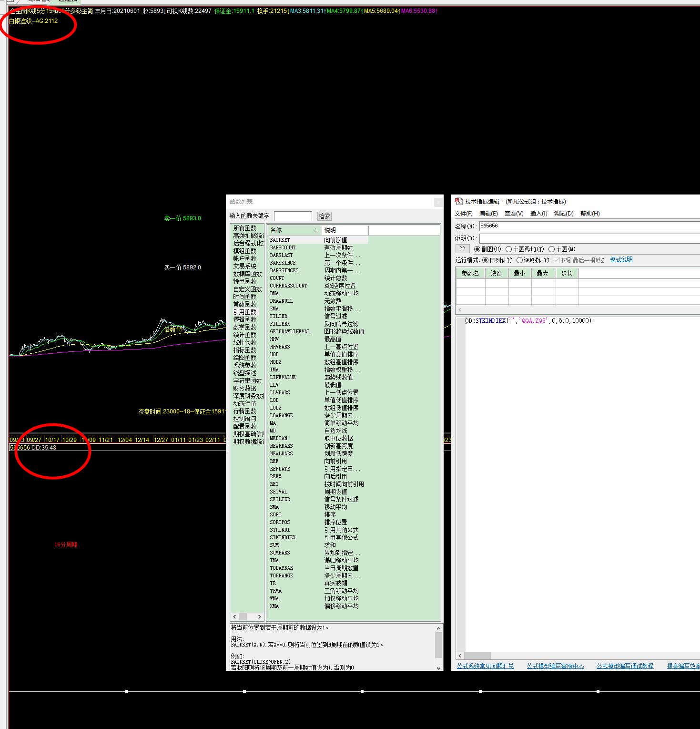The height and width of the screenshot is (729, 700).
Task: Click the 步长 parameter column header
Action: [567, 274]
